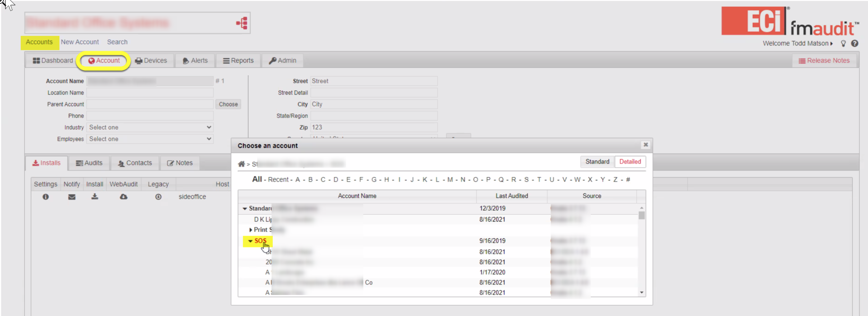This screenshot has height=316, width=868.
Task: Select the Contacts sub-tab
Action: pyautogui.click(x=135, y=163)
